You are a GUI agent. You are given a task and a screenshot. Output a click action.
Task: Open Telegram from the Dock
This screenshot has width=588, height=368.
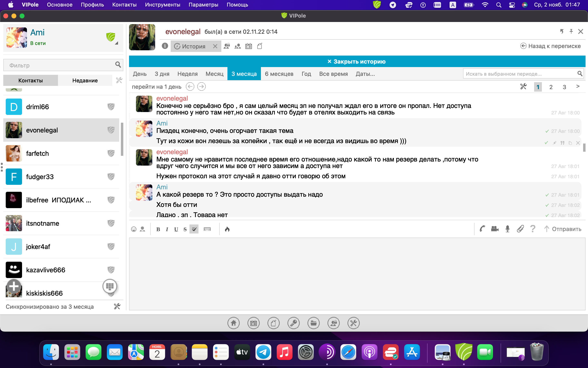[263, 352]
